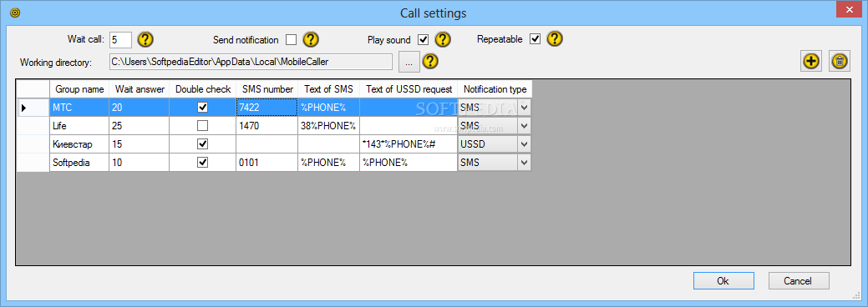
Task: Enable Double check for Life row
Action: [x=203, y=126]
